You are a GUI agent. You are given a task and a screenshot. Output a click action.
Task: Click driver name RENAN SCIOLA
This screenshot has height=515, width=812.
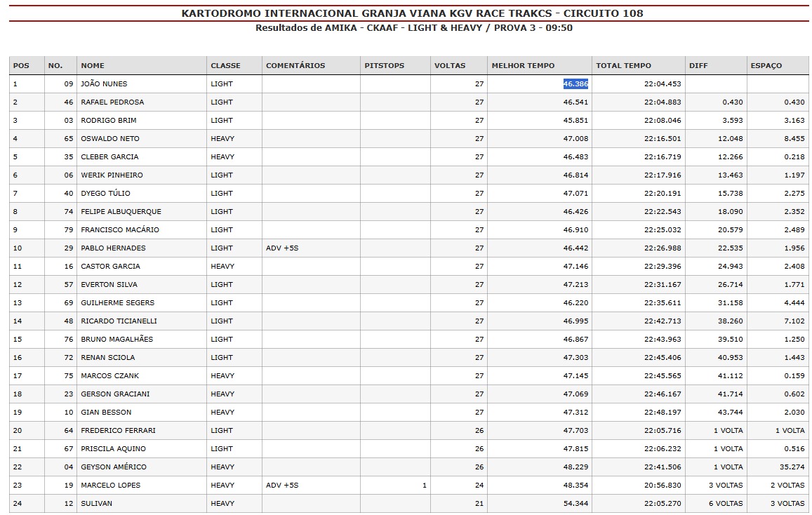[107, 358]
